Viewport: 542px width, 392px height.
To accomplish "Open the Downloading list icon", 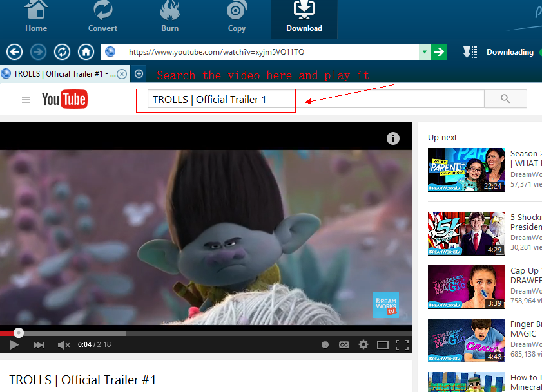I will 470,52.
